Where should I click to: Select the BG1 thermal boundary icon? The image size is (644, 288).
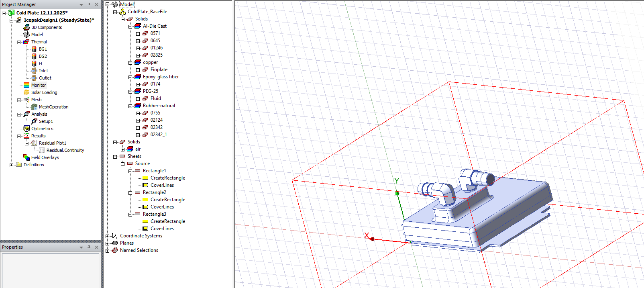[34, 49]
